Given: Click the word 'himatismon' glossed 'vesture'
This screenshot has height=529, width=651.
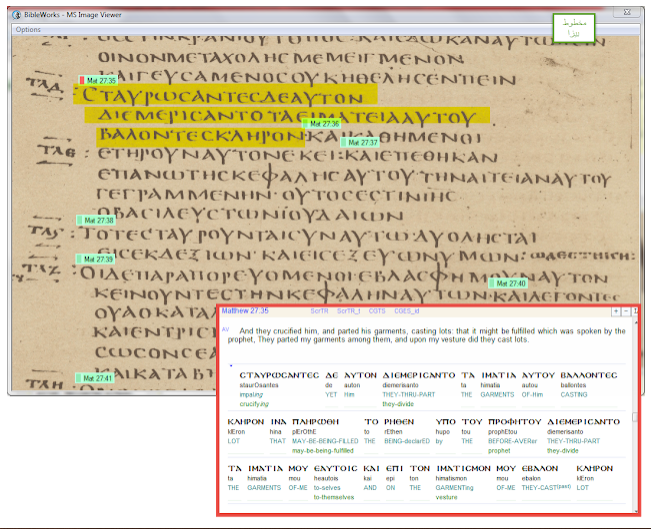Looking at the screenshot, I should tap(451, 478).
